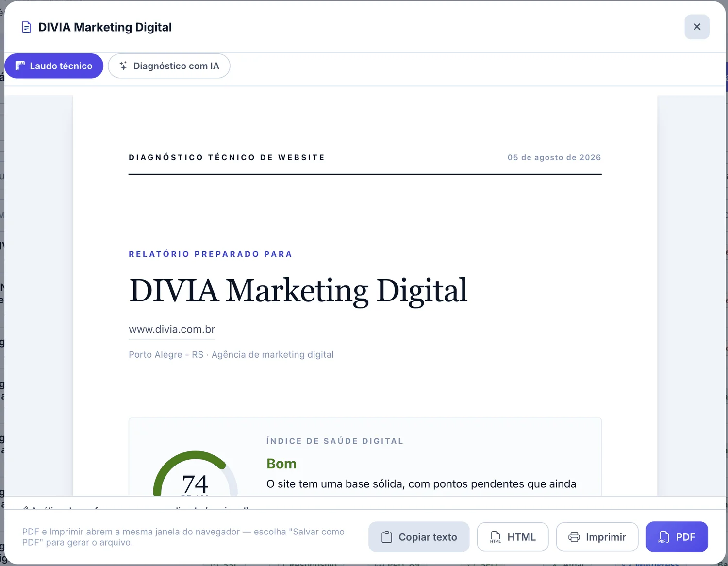
Task: Open the Diagnóstico com IA tab
Action: click(x=169, y=66)
